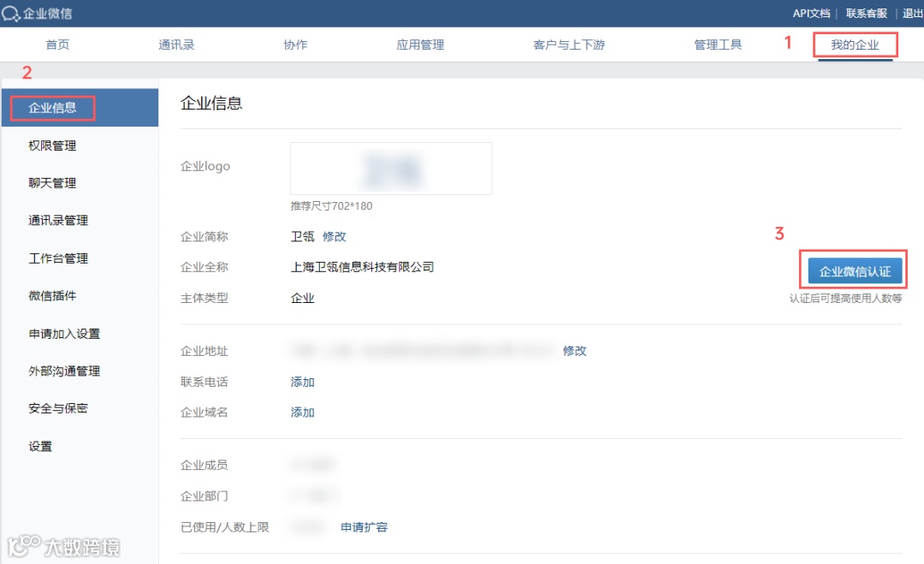
Task: Select 工作台管理 in the sidebar
Action: (x=58, y=258)
